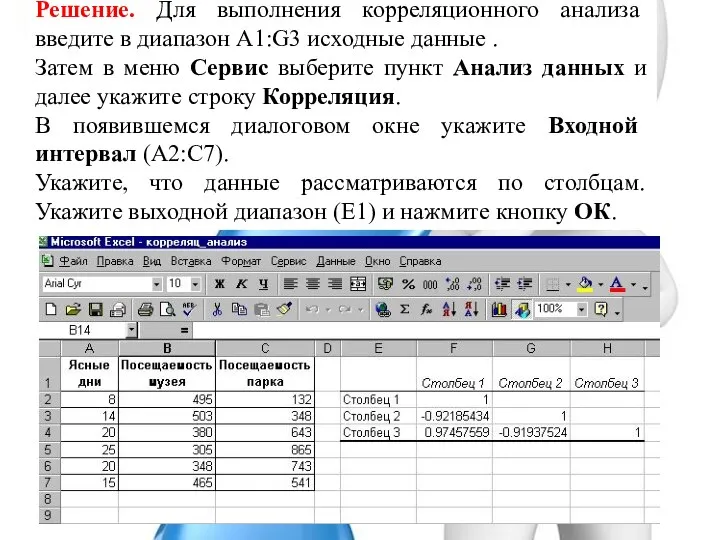Open an existing file
This screenshot has width=720, height=540.
(73, 309)
